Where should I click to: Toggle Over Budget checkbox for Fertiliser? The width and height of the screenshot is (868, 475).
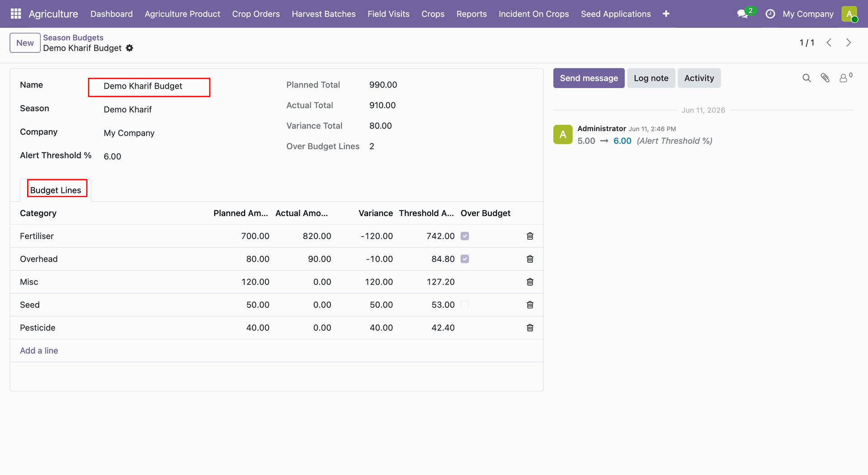465,236
